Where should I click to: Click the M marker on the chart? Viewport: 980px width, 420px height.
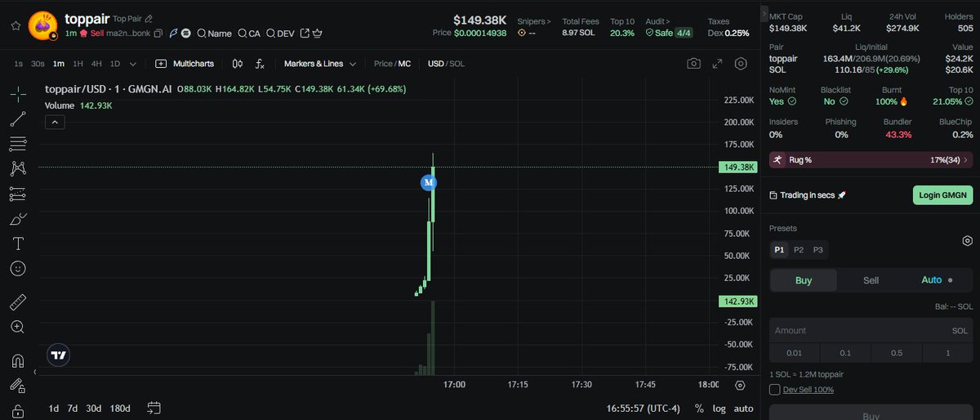click(x=428, y=182)
